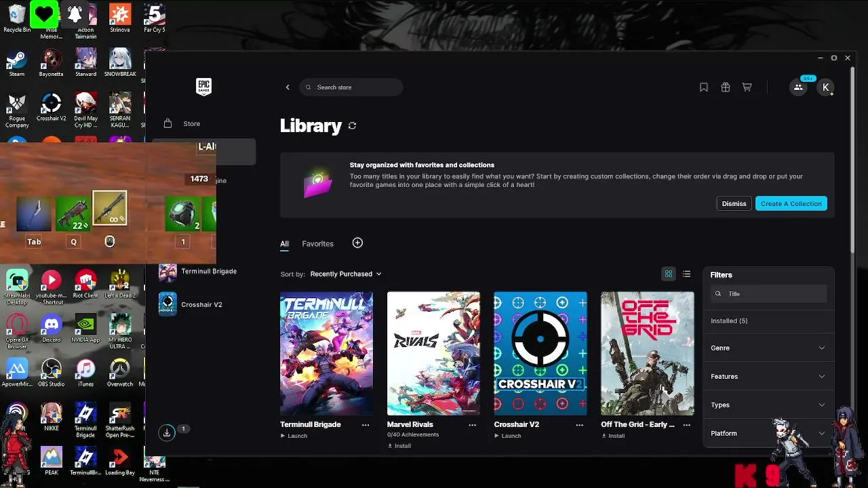The height and width of the screenshot is (488, 868).
Task: Select the NIKKE desktop shortcut
Action: [x=52, y=418]
